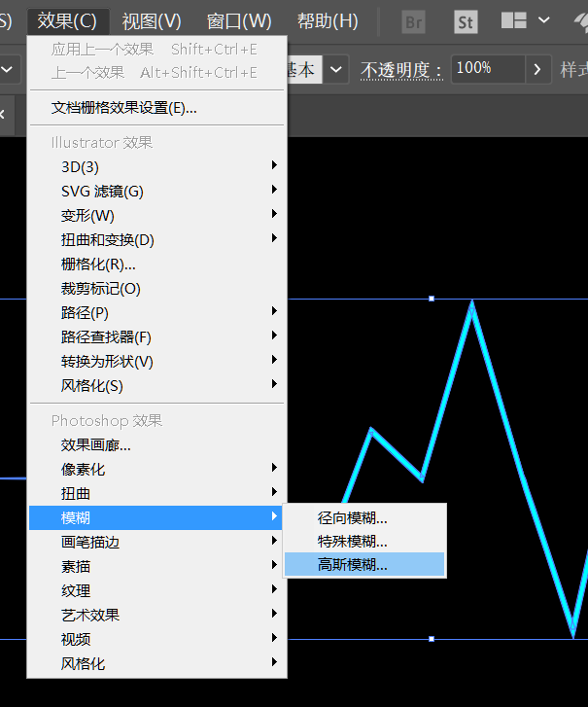Choose 高斯模糊... Gaussian blur

364,564
